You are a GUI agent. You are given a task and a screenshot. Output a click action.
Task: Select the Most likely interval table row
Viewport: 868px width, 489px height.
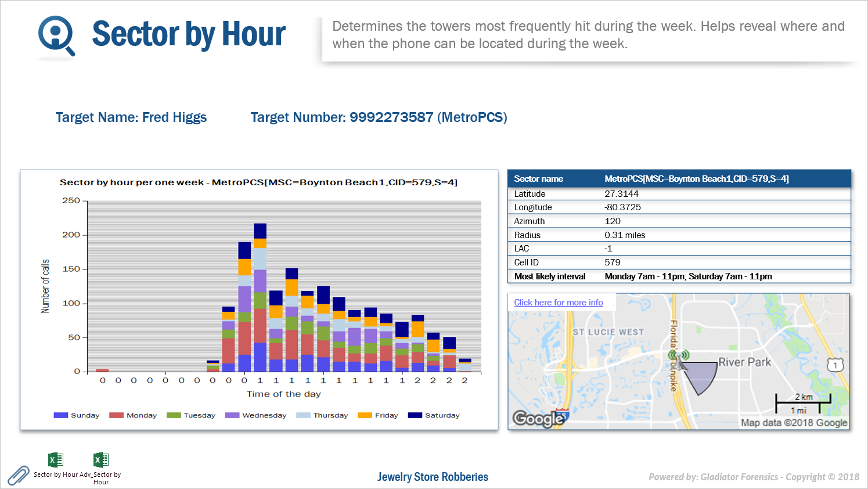pyautogui.click(x=679, y=276)
